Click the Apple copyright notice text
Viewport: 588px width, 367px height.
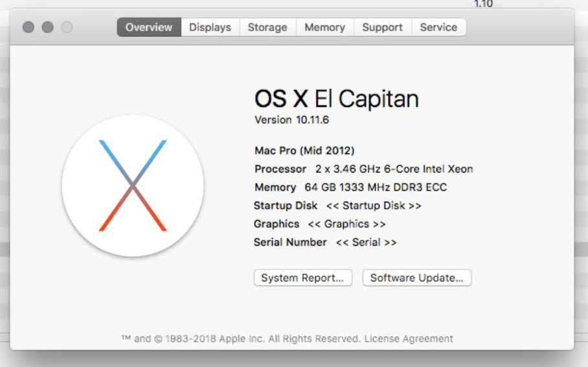[241, 339]
